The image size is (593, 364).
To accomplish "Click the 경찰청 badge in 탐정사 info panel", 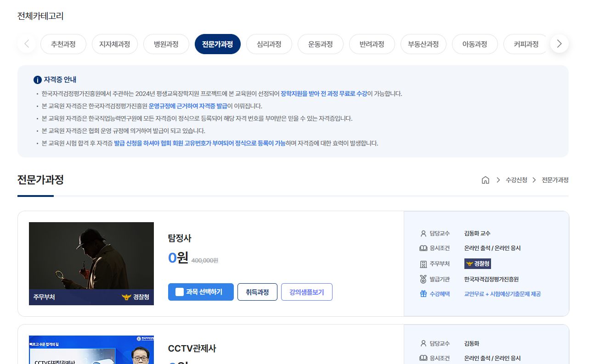I will tap(477, 263).
